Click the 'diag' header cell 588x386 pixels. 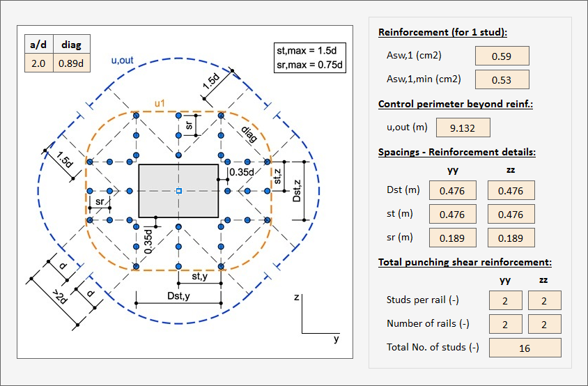(71, 45)
